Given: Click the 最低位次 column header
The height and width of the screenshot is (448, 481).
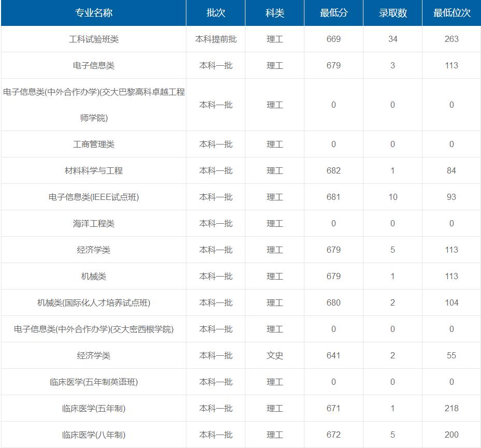Looking at the screenshot, I should coord(451,13).
